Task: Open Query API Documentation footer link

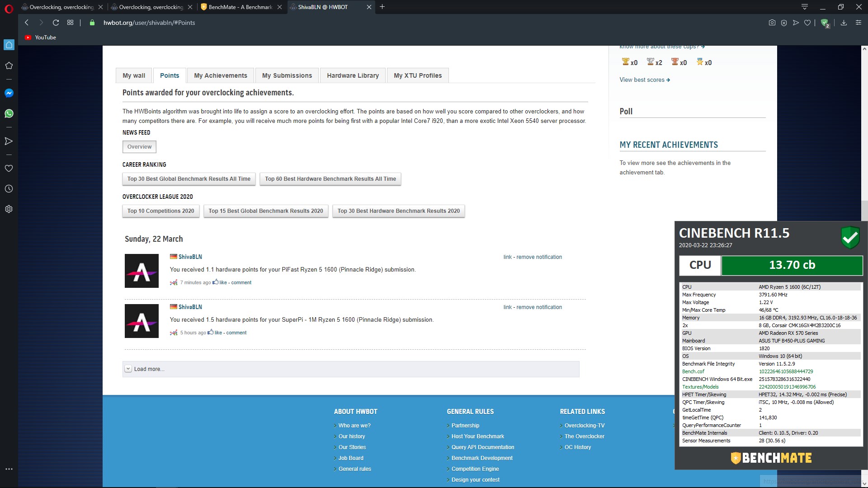Action: click(x=483, y=447)
